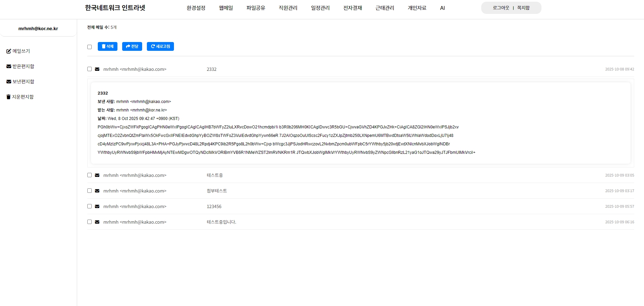This screenshot has width=644, height=306.
Task: Open the 환경설정 menu
Action: (x=196, y=8)
